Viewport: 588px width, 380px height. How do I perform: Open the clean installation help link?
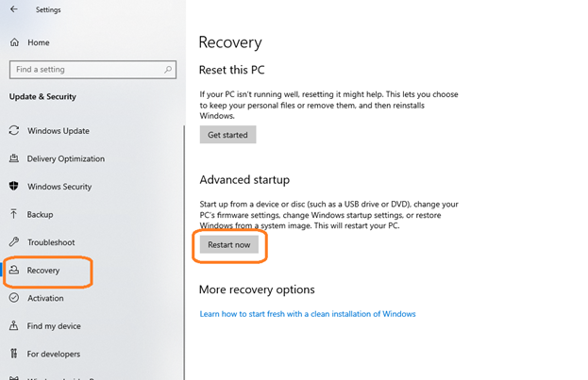(x=308, y=314)
